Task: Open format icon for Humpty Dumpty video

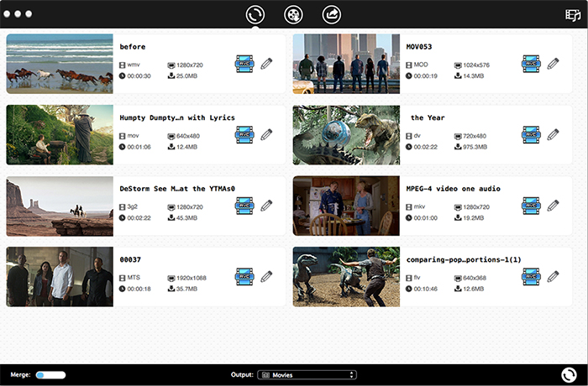Action: (244, 134)
